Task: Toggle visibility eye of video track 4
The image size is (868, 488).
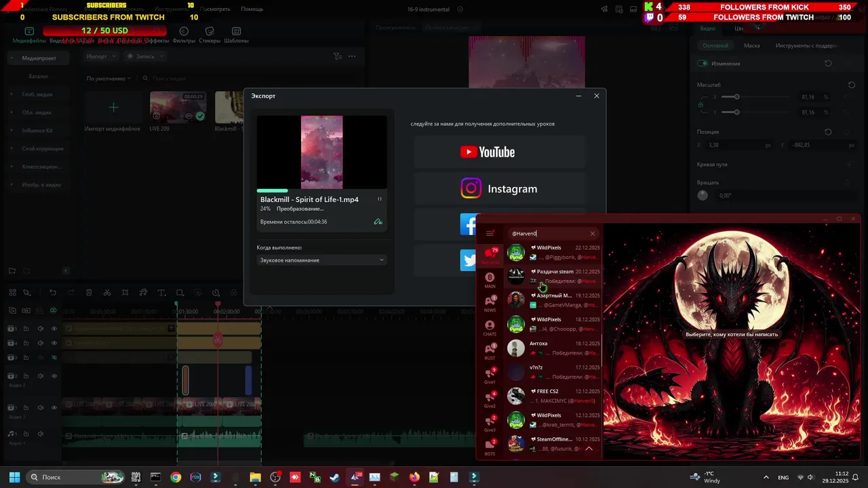Action: 54,343
